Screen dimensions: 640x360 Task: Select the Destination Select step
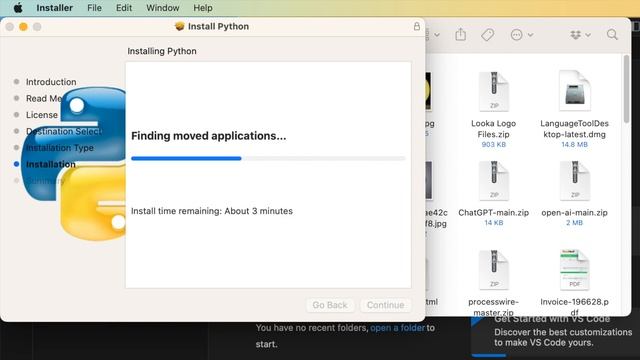(64, 131)
